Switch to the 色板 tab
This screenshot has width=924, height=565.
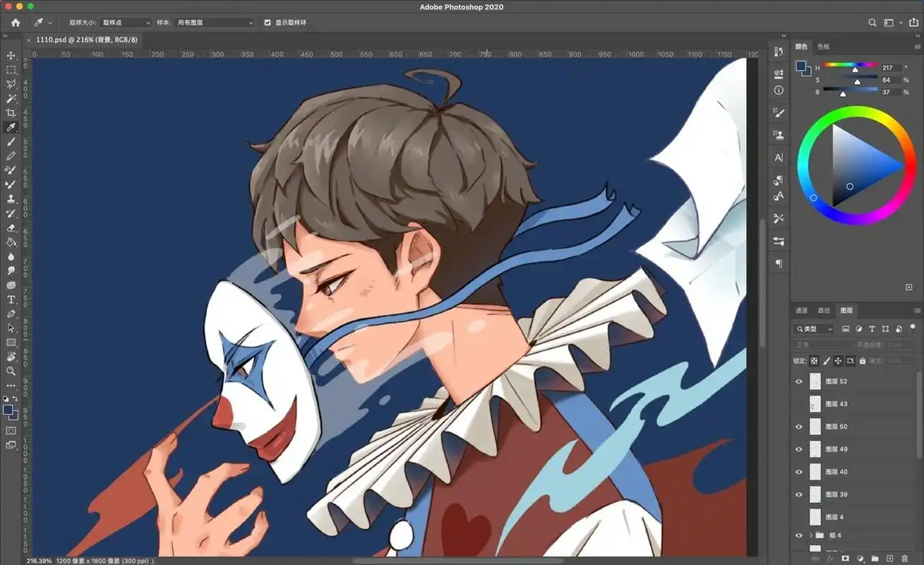[823, 47]
